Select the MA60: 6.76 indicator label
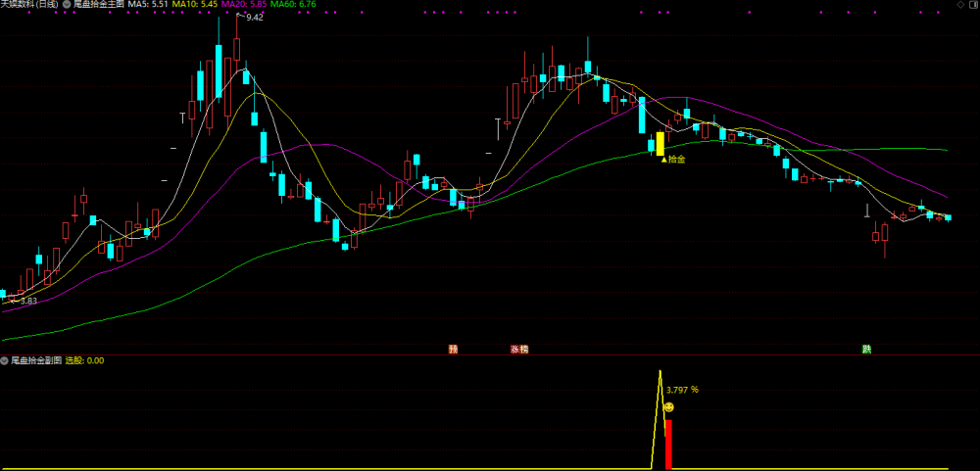This screenshot has width=980, height=471. tap(293, 4)
